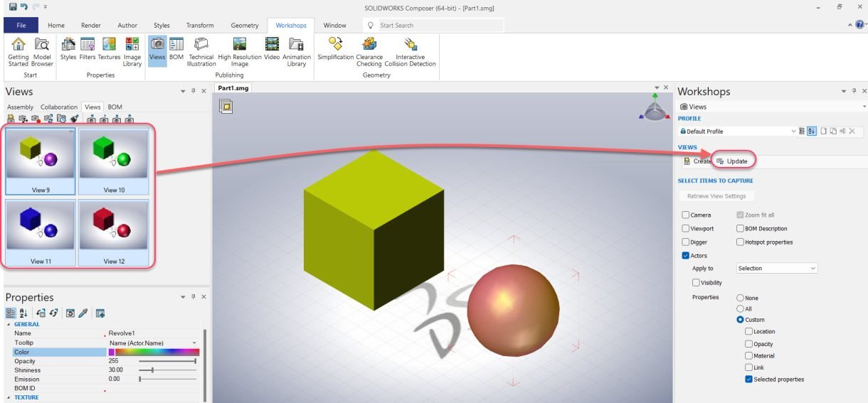Enable the Camera checkbox
Viewport: 868px width, 403px height.
[x=686, y=215]
